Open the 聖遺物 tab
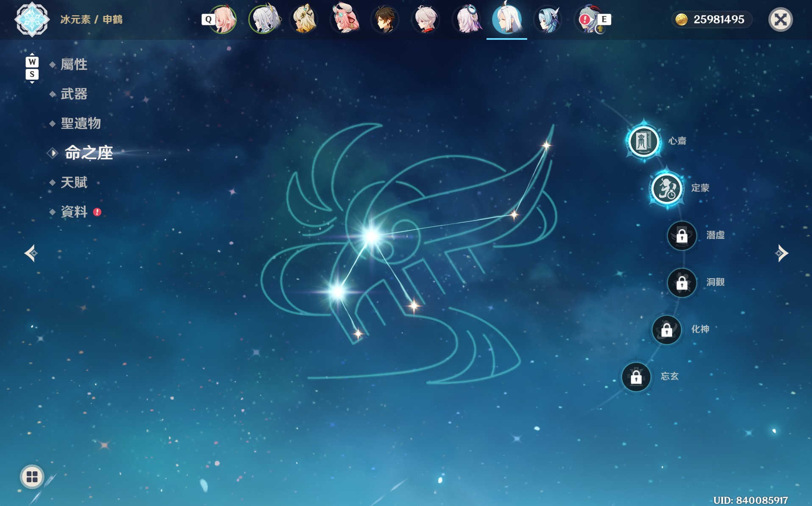Viewport: 812px width, 506px height. tap(81, 124)
